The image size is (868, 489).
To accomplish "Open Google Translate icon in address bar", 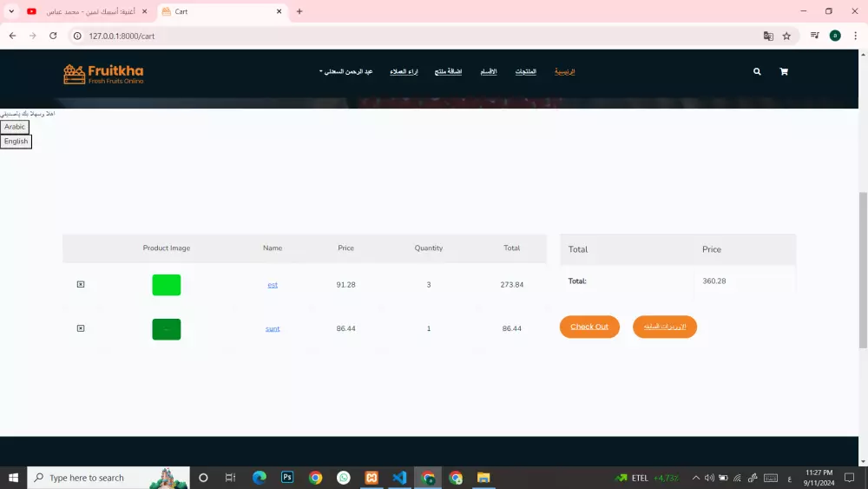I will pyautogui.click(x=768, y=36).
